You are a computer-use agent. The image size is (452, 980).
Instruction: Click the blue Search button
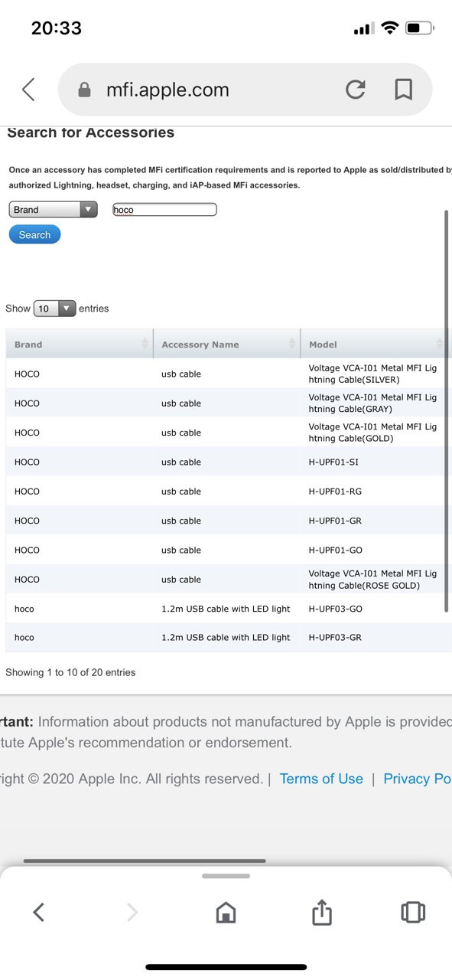tap(34, 235)
